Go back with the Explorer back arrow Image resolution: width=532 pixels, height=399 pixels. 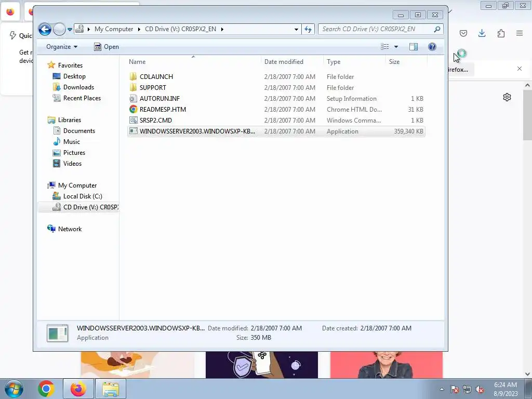tap(45, 29)
